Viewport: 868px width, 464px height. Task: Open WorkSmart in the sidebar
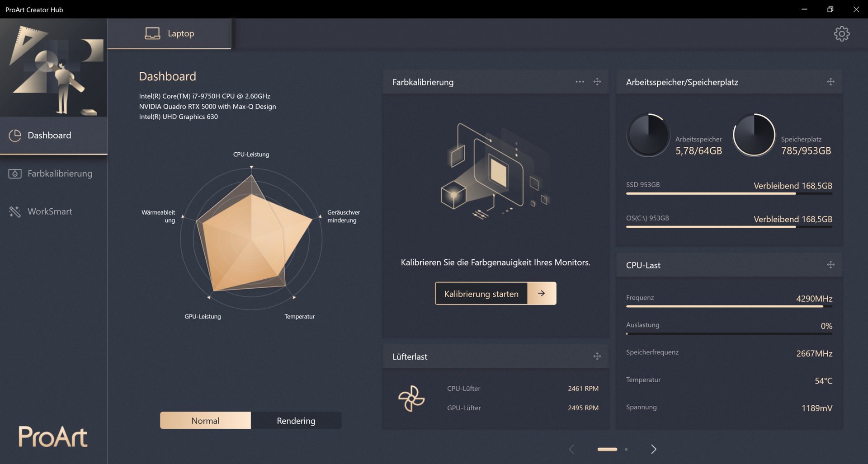click(x=53, y=211)
